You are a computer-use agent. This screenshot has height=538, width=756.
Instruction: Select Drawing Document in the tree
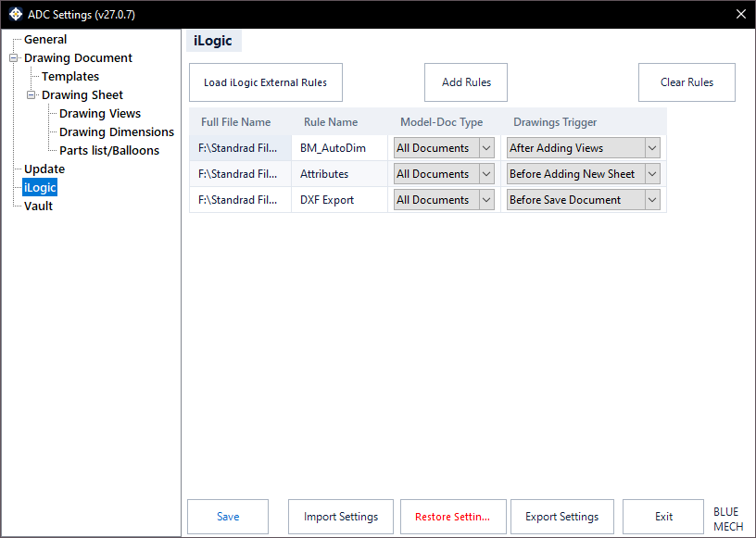pos(78,57)
